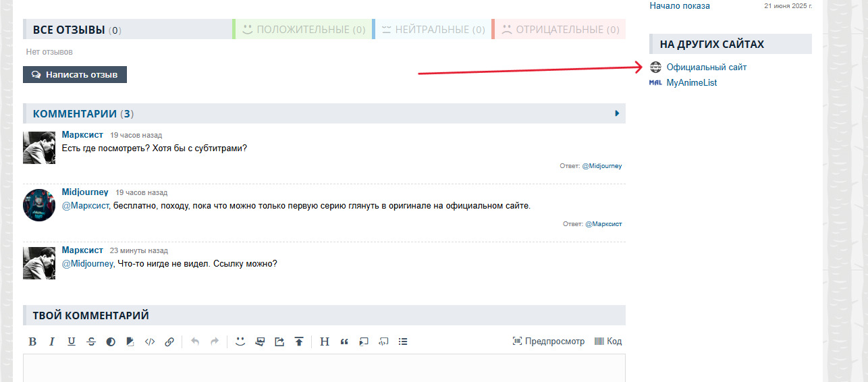Toggle bold formatting in comment editor
The image size is (868, 382).
pos(32,342)
